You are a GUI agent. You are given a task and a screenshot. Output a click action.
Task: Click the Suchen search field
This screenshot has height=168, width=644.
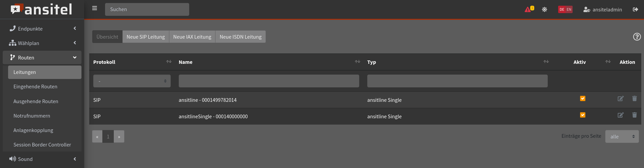click(147, 9)
